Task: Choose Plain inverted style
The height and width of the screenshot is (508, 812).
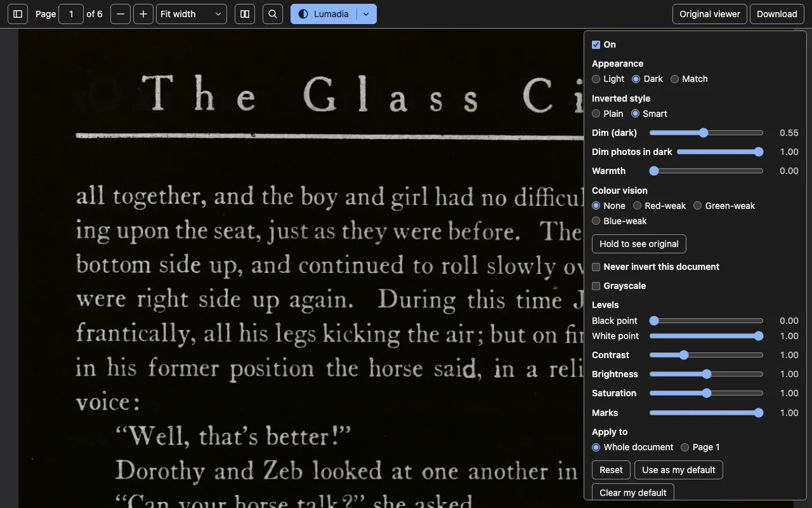Action: 596,114
